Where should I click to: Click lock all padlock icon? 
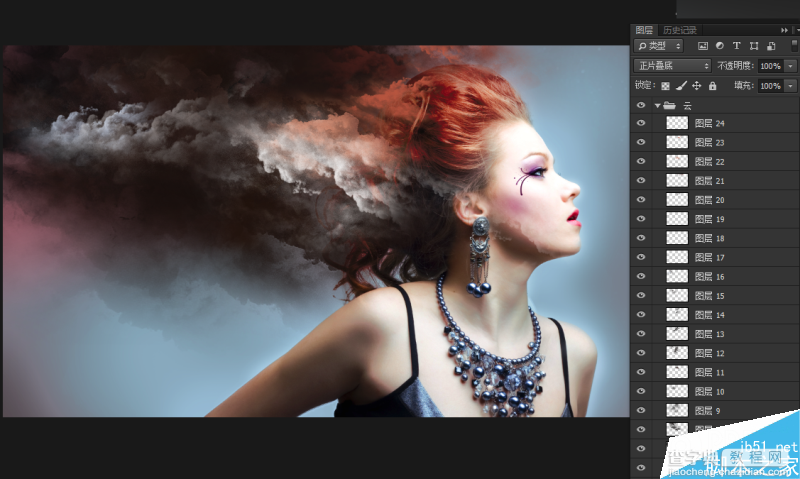point(712,86)
